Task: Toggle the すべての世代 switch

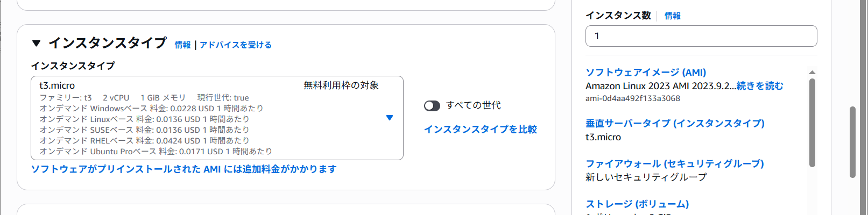Action: tap(432, 106)
